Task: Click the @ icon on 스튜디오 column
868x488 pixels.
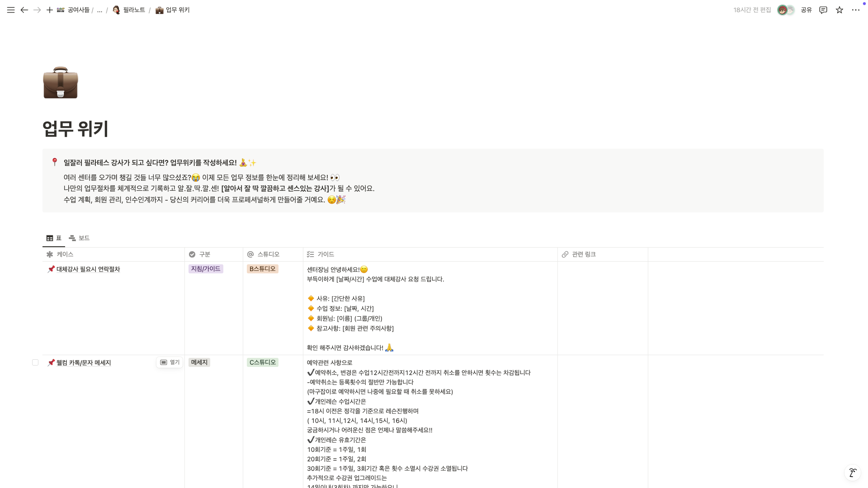Action: click(x=250, y=254)
